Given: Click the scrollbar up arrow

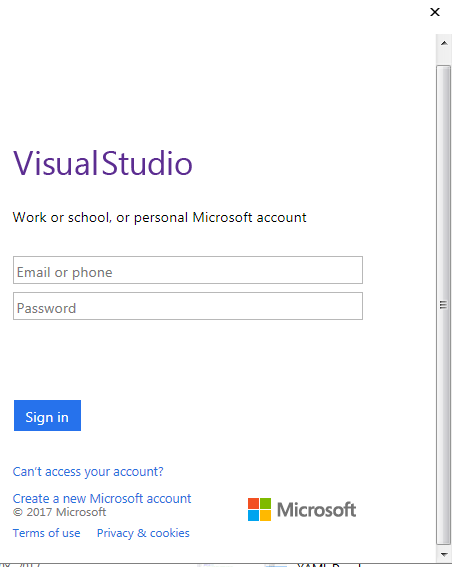Looking at the screenshot, I should (444, 43).
